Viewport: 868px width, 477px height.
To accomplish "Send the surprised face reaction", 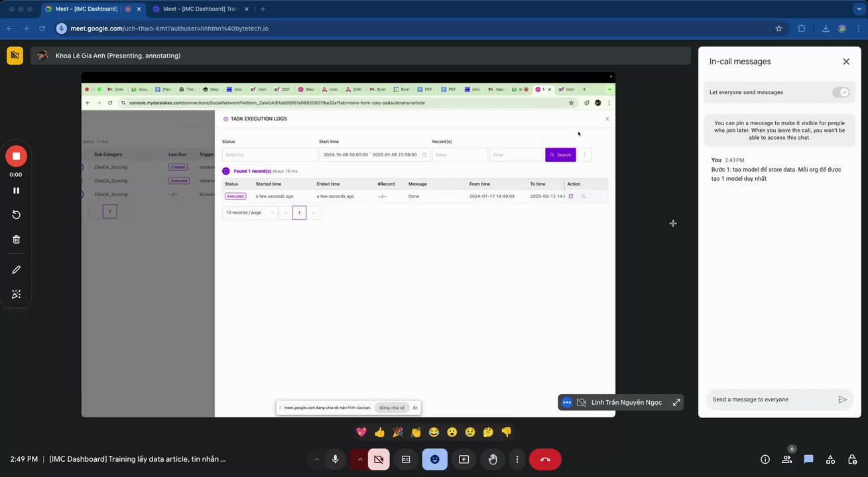I will pyautogui.click(x=452, y=432).
